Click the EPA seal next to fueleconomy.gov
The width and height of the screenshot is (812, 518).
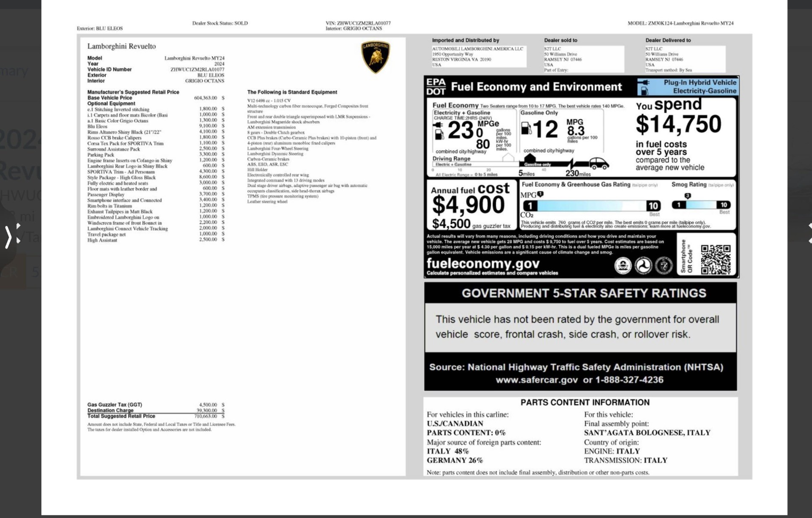623,266
